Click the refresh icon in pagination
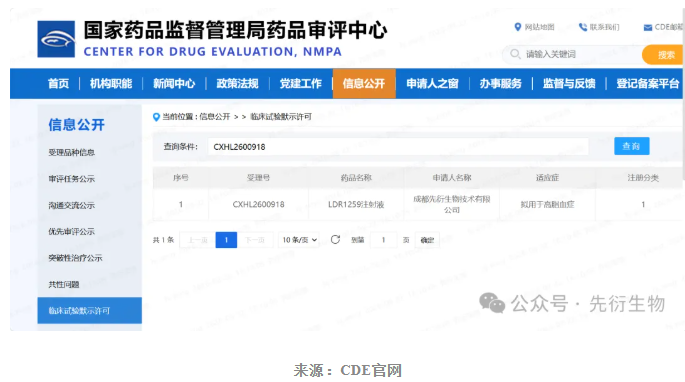Image resolution: width=685 pixels, height=382 pixels. (x=335, y=240)
